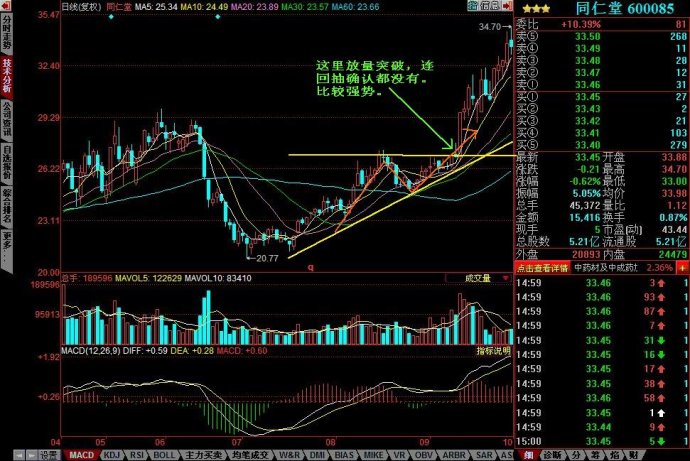Click the right scroll arrow beside 设置
Screen dimensions: 690x461
point(32,455)
